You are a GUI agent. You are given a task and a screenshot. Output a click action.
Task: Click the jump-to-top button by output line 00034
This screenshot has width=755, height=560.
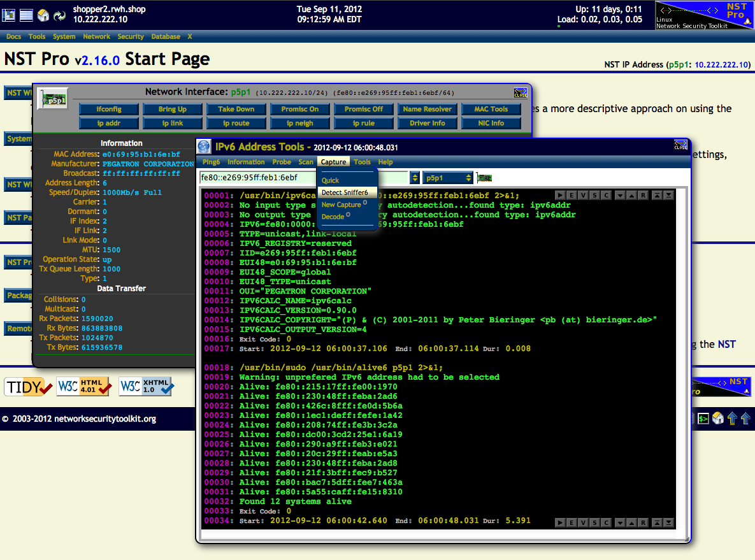658,522
